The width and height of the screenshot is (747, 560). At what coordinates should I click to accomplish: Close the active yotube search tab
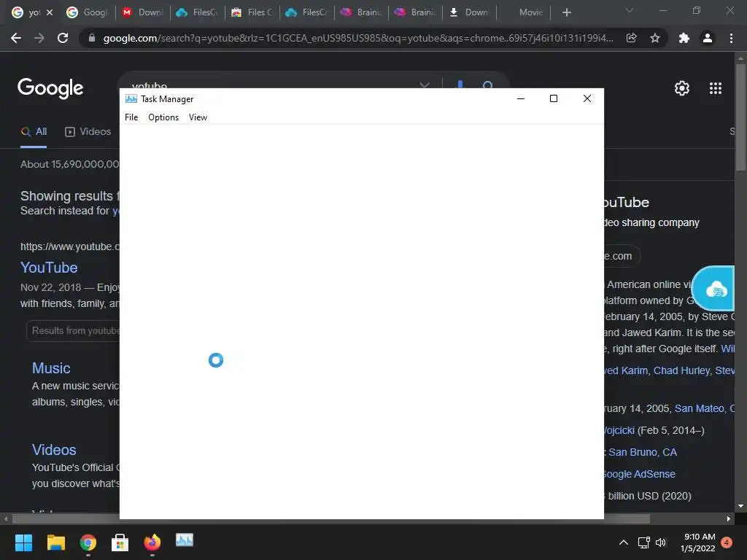tap(50, 12)
